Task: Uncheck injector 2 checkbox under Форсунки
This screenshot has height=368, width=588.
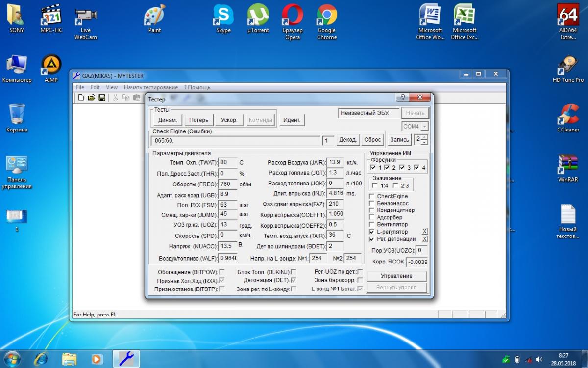Action: coord(388,167)
